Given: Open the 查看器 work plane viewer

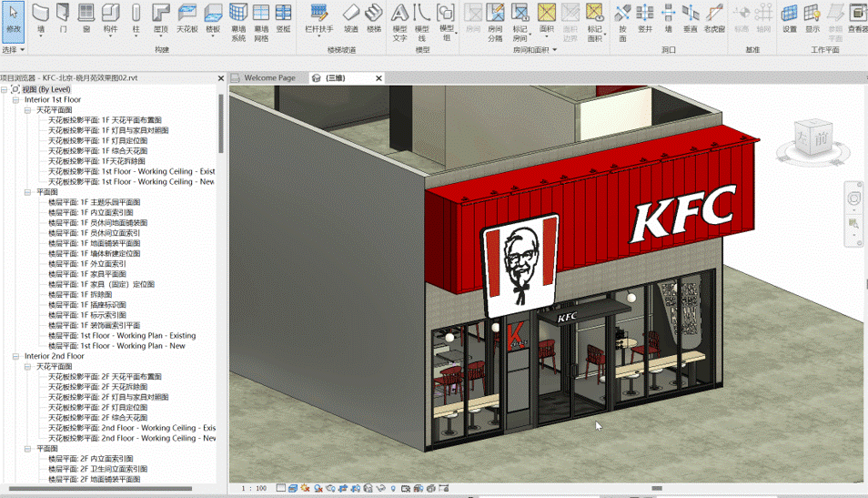Looking at the screenshot, I should pos(857,16).
